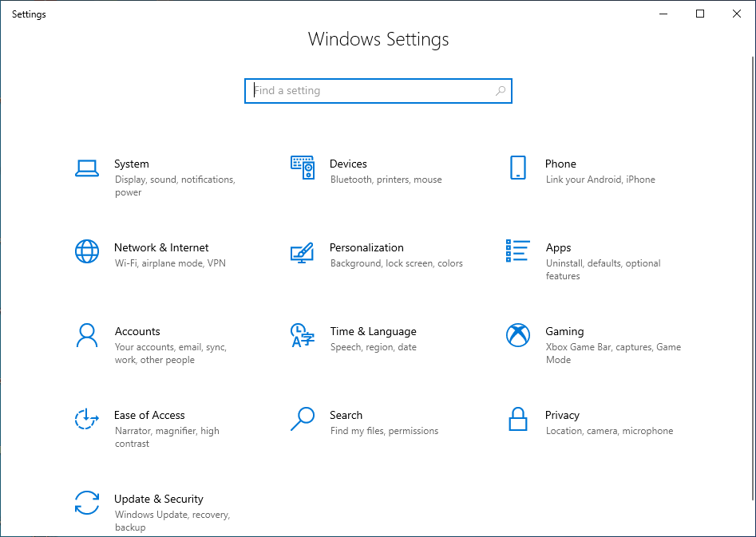
Task: Click the magnifier icon in search box
Action: (x=501, y=91)
